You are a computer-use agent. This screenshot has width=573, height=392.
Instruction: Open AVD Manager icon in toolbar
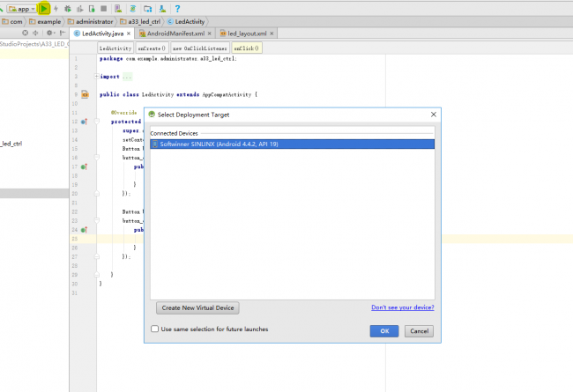point(118,9)
